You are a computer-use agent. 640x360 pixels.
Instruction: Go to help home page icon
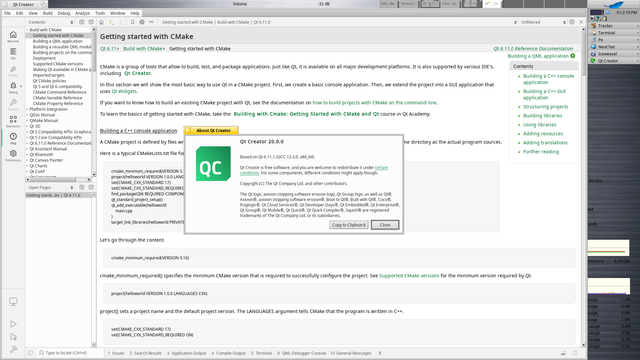101,22
